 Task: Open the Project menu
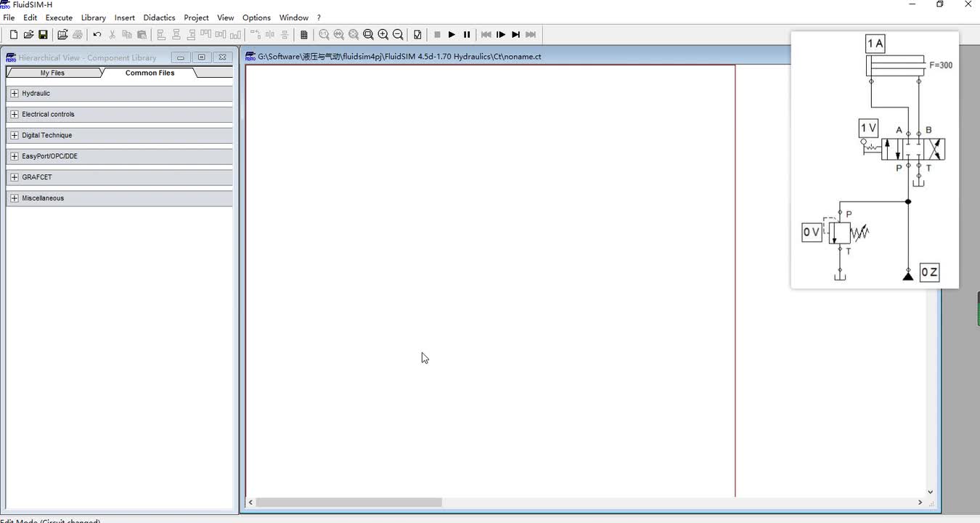196,17
